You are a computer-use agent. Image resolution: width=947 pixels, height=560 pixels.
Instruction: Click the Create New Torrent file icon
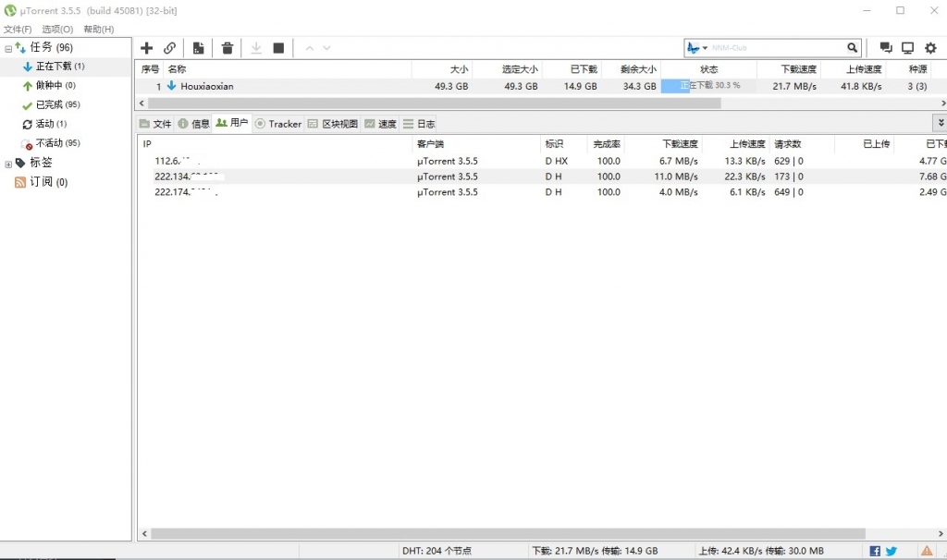coord(198,48)
